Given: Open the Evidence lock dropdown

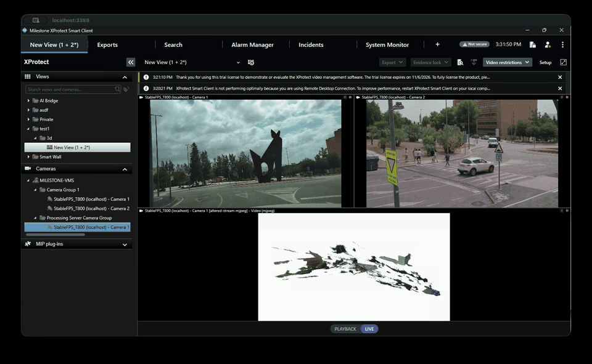Looking at the screenshot, I should click(430, 62).
